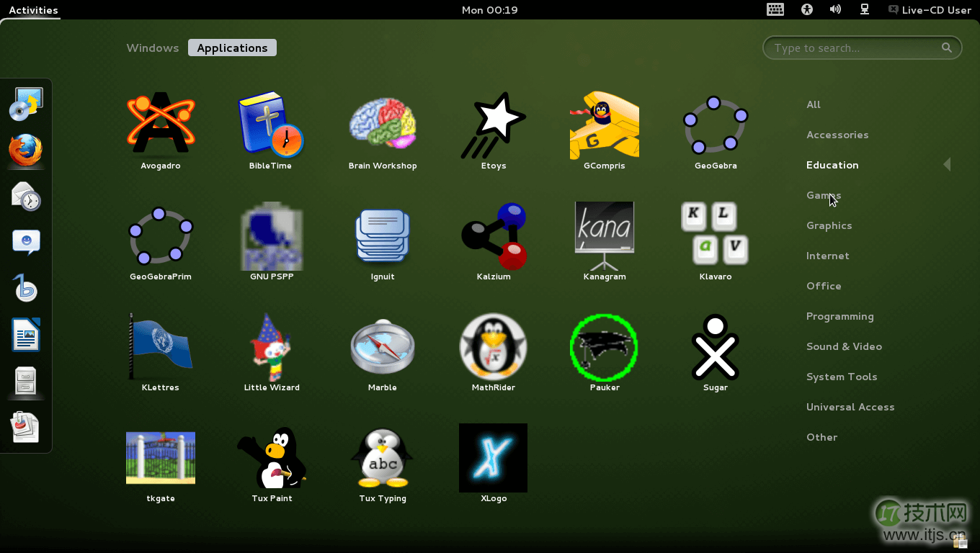
Task: Start the Etoys application
Action: coord(494,130)
